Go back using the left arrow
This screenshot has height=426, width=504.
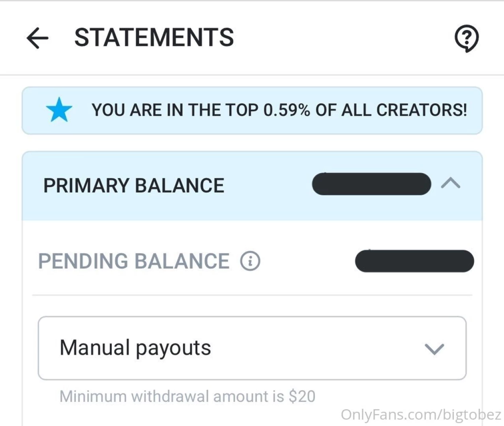point(37,38)
